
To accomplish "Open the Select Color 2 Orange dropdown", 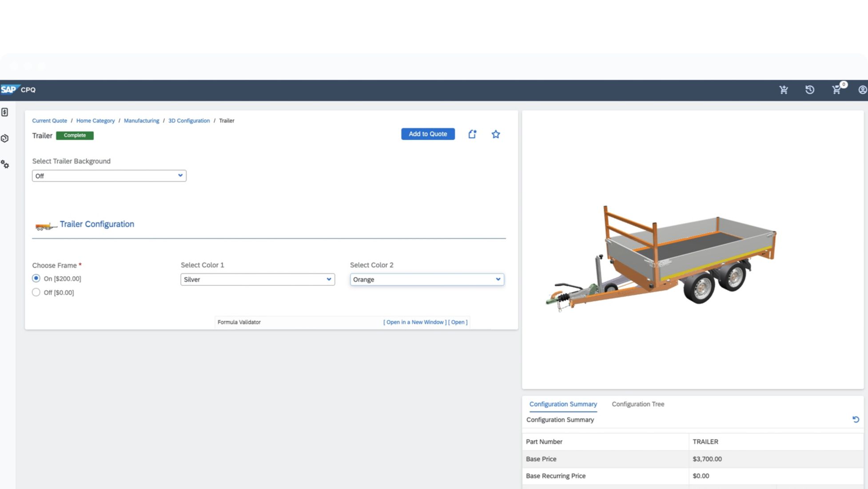I will 426,279.
